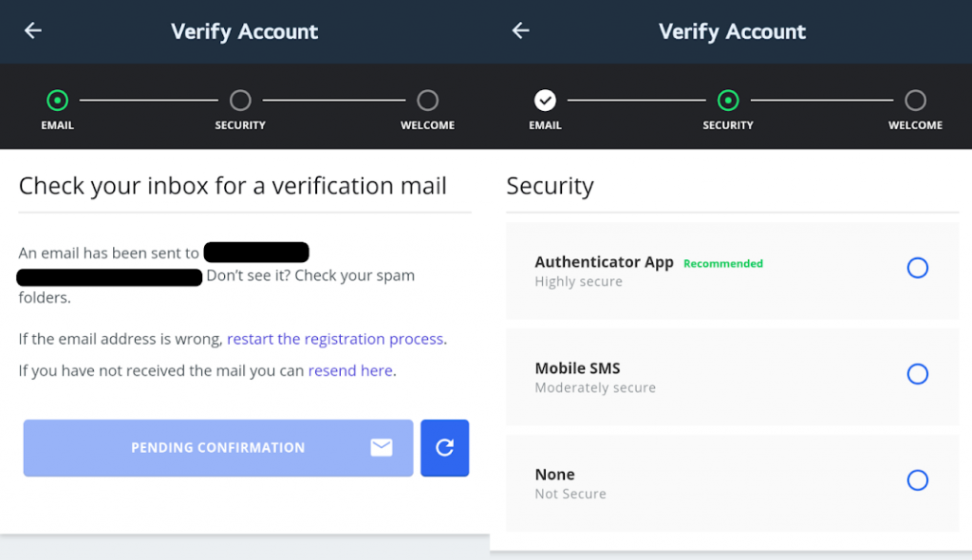Click 'EMAIL' step label on left screen
The width and height of the screenshot is (972, 560).
pos(58,125)
